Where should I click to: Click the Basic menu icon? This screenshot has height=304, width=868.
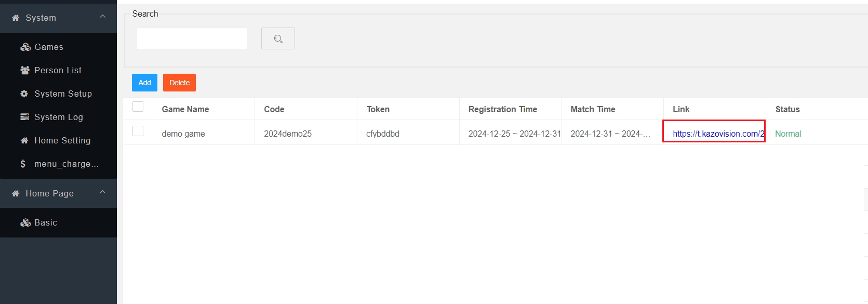click(x=25, y=223)
